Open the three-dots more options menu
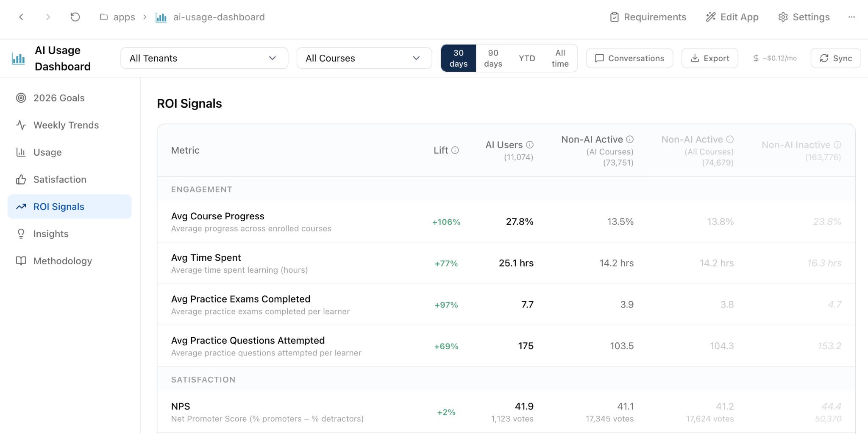This screenshot has height=434, width=868. (x=851, y=17)
